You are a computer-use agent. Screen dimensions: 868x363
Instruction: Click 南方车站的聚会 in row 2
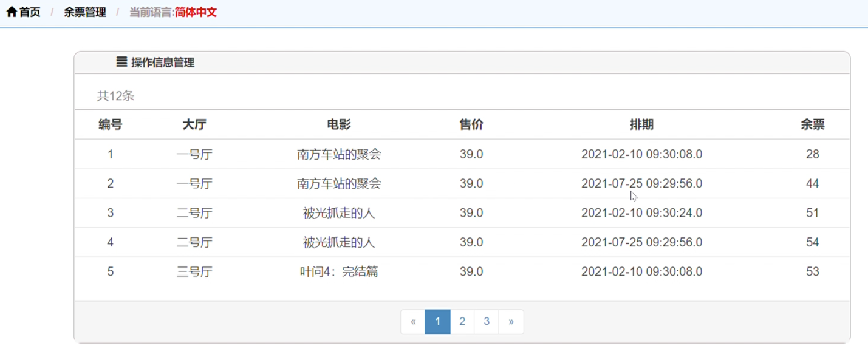tap(339, 183)
